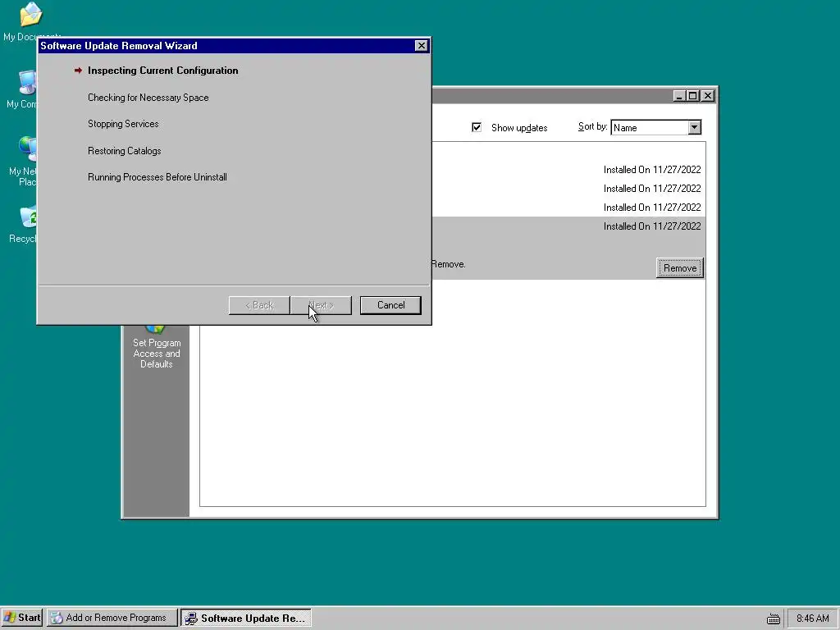Minimize the Add or Remove Programs window
Screen dimensions: 840x630
point(679,96)
